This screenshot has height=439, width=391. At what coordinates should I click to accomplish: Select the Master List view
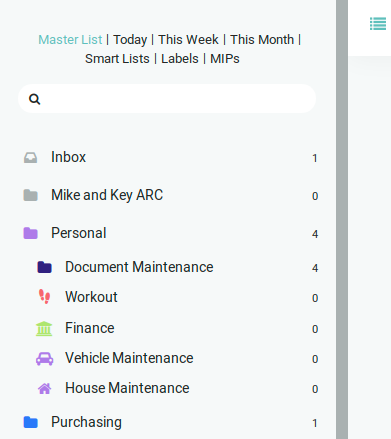70,40
